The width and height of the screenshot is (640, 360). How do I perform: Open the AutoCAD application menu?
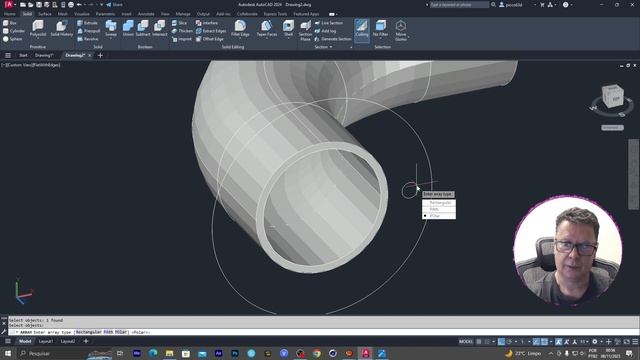coord(9,4)
